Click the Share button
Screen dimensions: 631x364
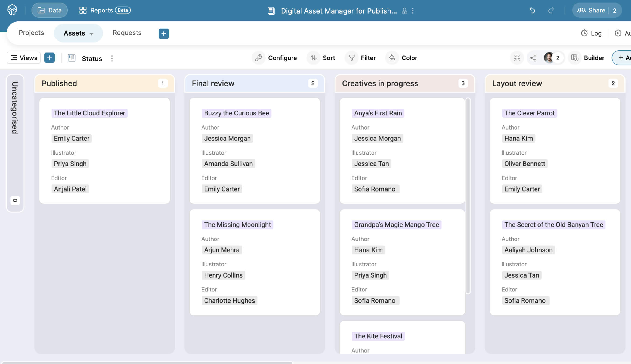coord(591,10)
